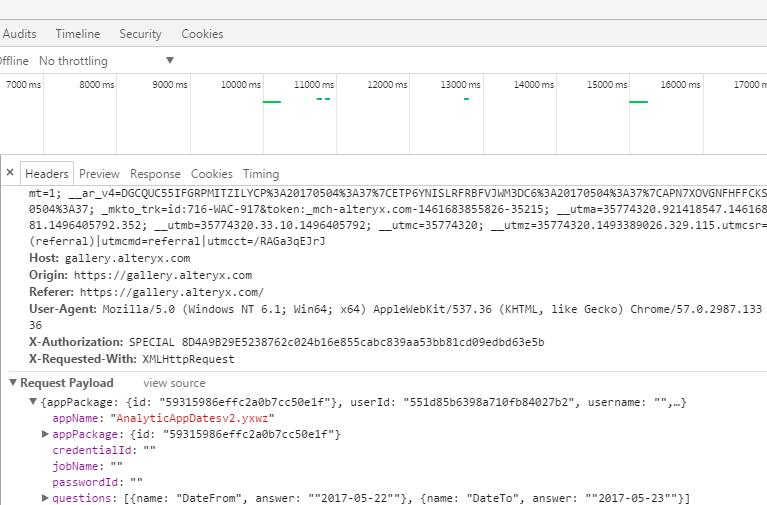Open the request Cookies tab
The width and height of the screenshot is (767, 505).
coord(212,174)
